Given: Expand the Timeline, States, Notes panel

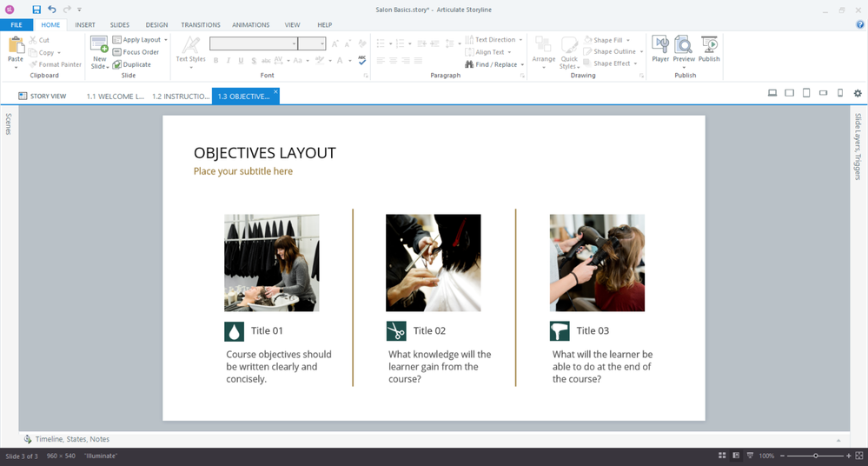Looking at the screenshot, I should [72, 439].
